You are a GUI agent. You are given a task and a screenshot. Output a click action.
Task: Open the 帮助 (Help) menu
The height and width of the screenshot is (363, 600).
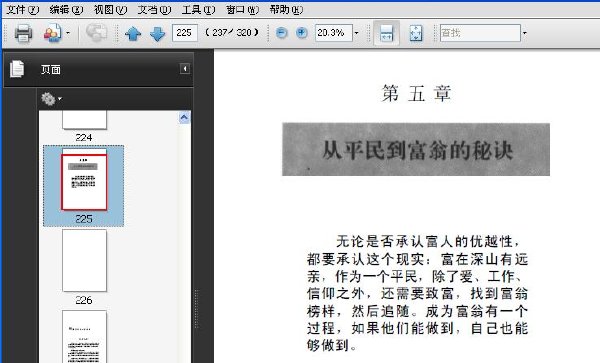[x=286, y=10]
